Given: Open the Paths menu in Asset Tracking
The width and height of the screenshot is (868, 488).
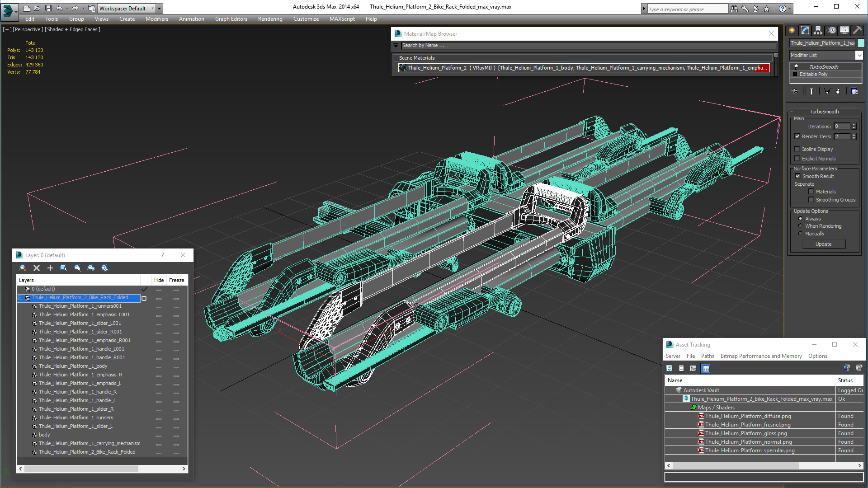Looking at the screenshot, I should [x=708, y=356].
